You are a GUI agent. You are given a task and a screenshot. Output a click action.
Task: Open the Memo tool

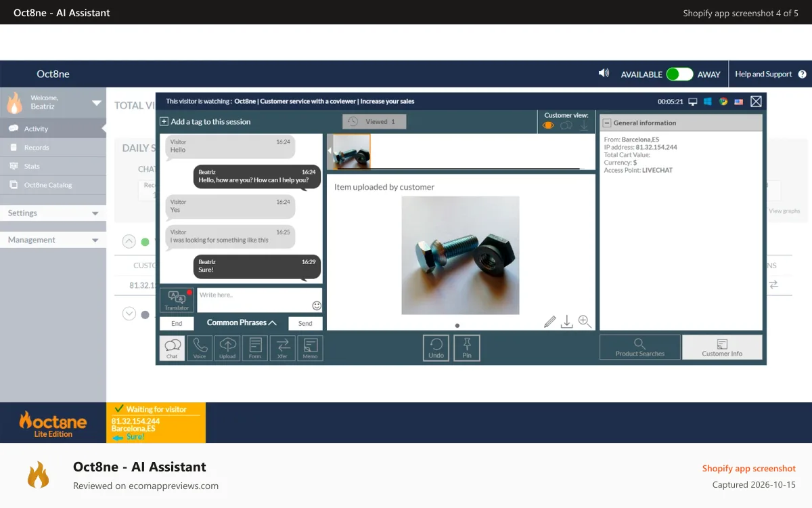[310, 348]
